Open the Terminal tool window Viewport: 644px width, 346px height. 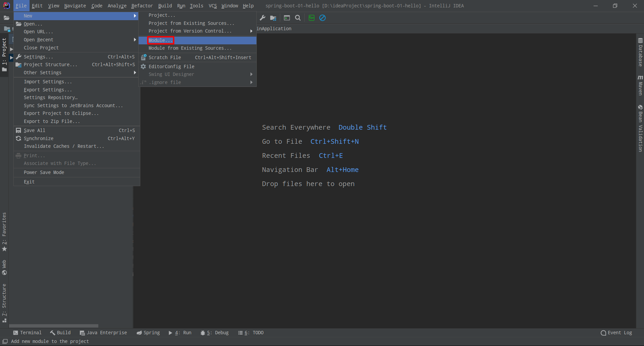coord(27,333)
